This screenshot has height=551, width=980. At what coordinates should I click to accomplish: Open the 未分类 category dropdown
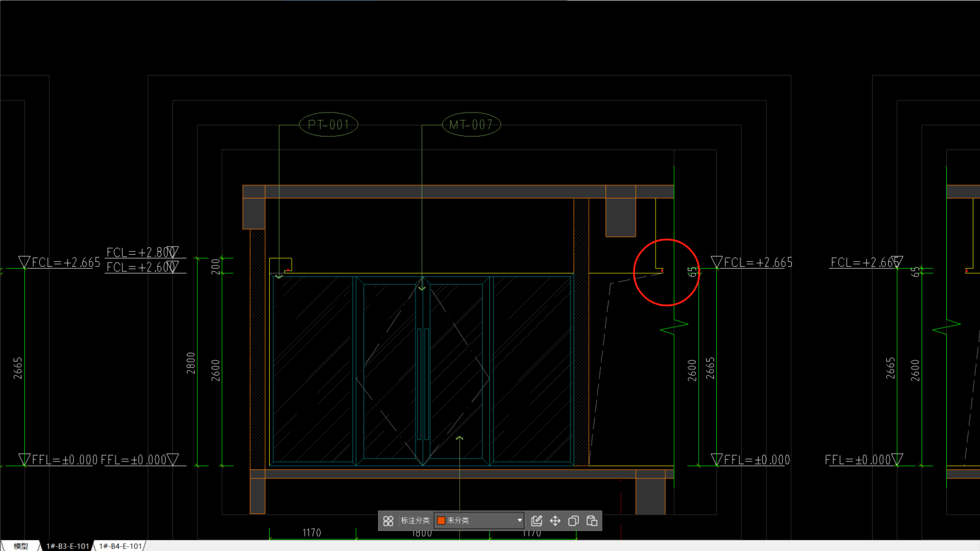pyautogui.click(x=479, y=521)
